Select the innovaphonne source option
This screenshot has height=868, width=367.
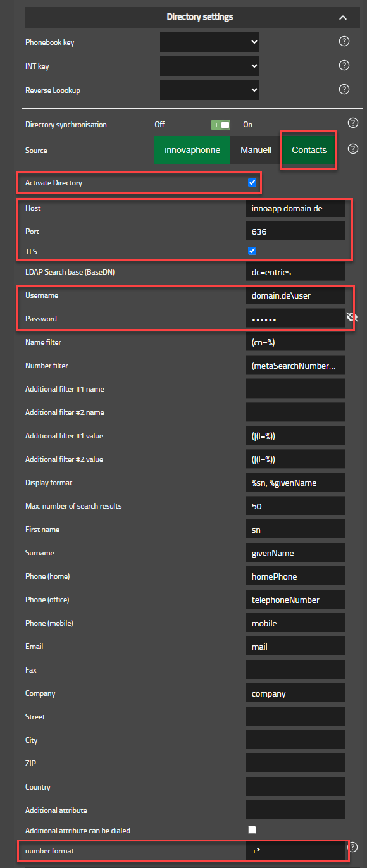(x=192, y=150)
